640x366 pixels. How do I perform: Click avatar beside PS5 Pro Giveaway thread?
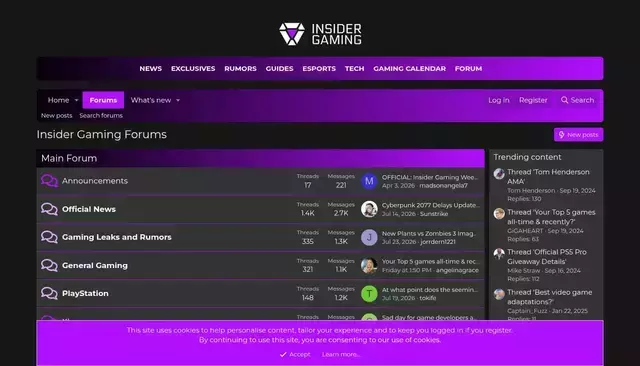(499, 254)
